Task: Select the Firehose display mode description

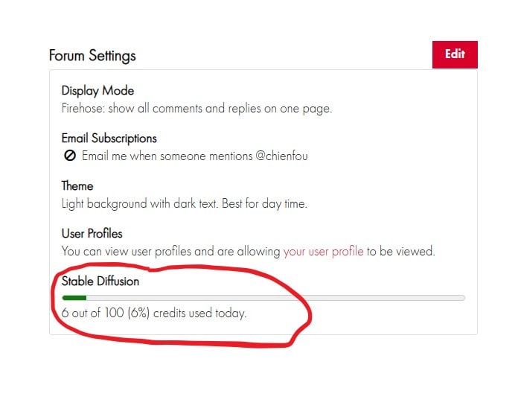Action: point(196,109)
